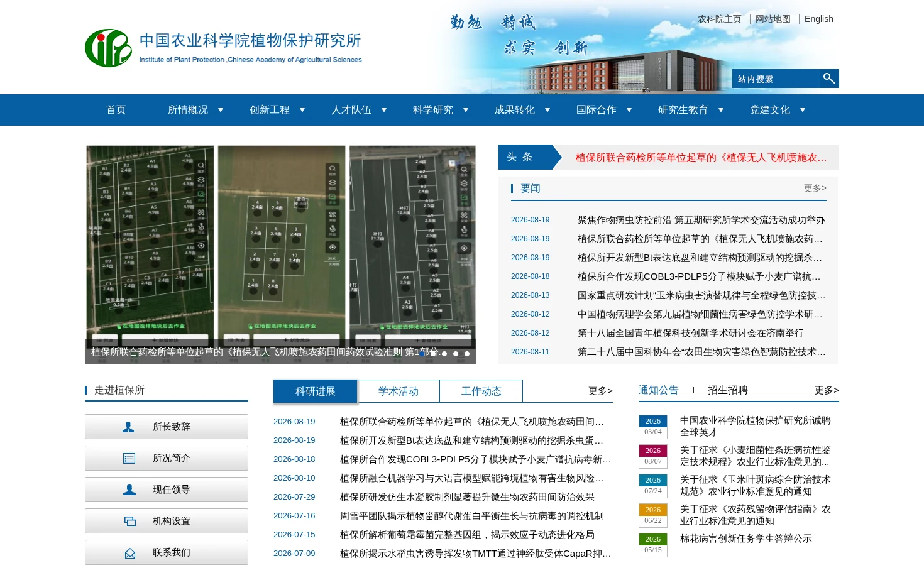Click the 2026 05/15 date badge
The height and width of the screenshot is (580, 924).
click(x=653, y=545)
